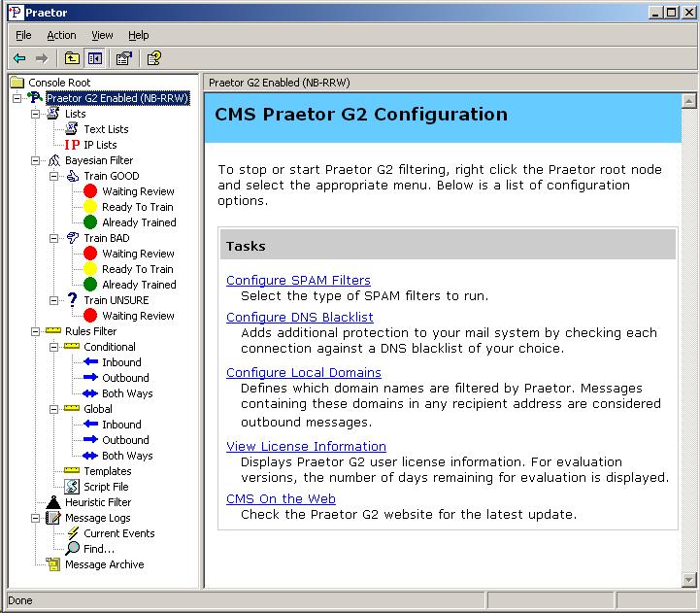
Task: Click the Train BAD thumbs-down icon
Action: [72, 238]
